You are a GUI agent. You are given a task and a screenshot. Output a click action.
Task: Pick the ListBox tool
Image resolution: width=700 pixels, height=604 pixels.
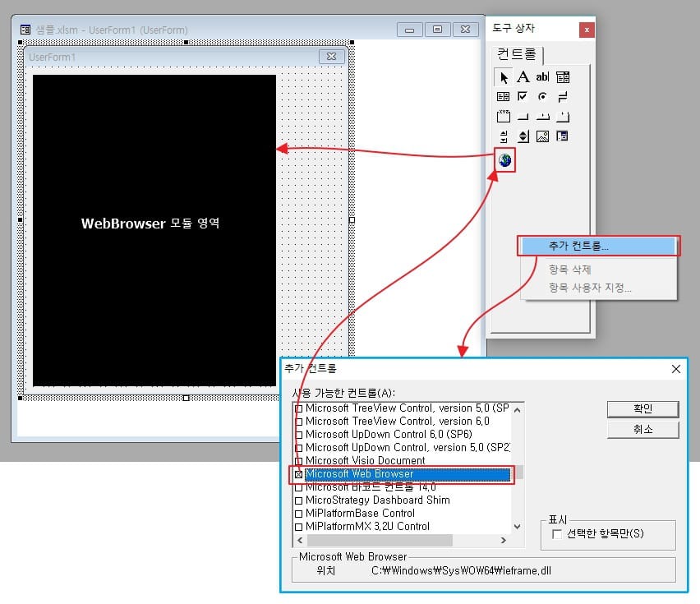503,96
